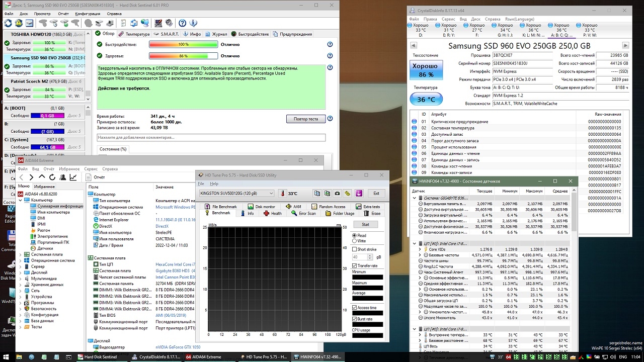Screen dimensions: 644x362
Task: Click the AIDA64 back arrow icon
Action: [22, 177]
